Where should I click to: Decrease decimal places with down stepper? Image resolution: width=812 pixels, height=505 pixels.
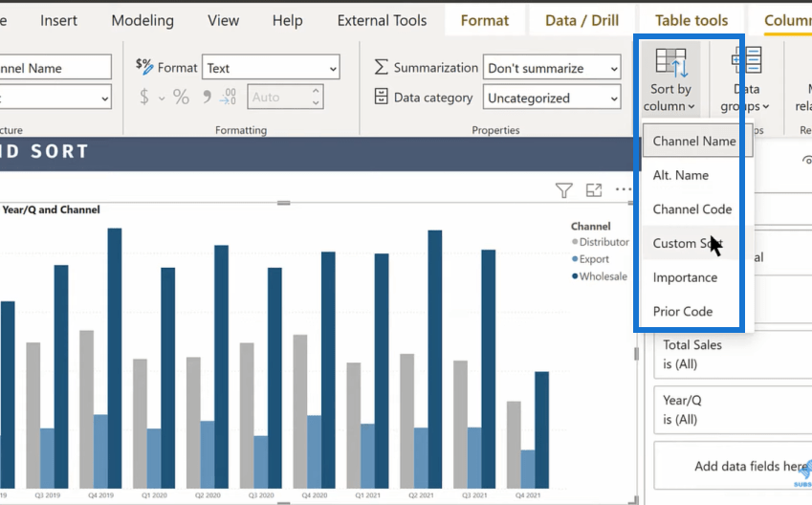pyautogui.click(x=316, y=103)
